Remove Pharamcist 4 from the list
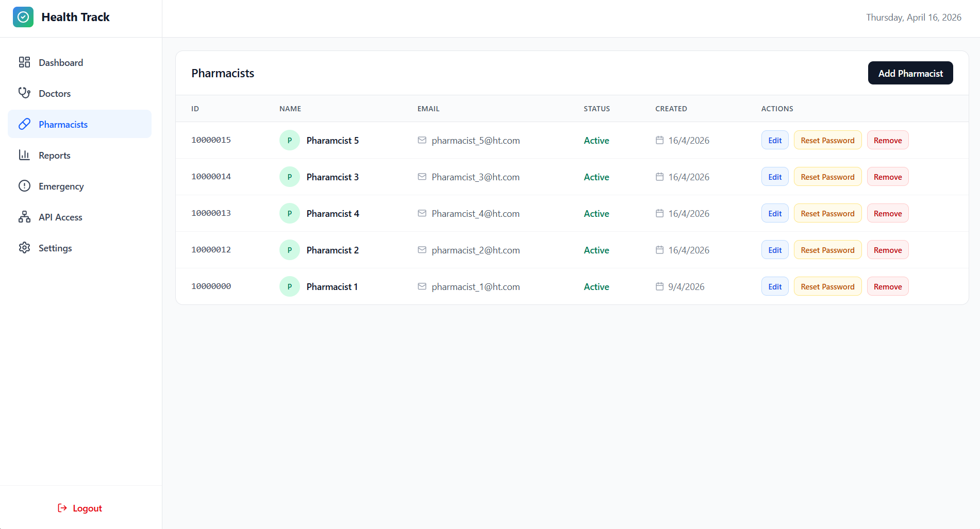 tap(887, 213)
